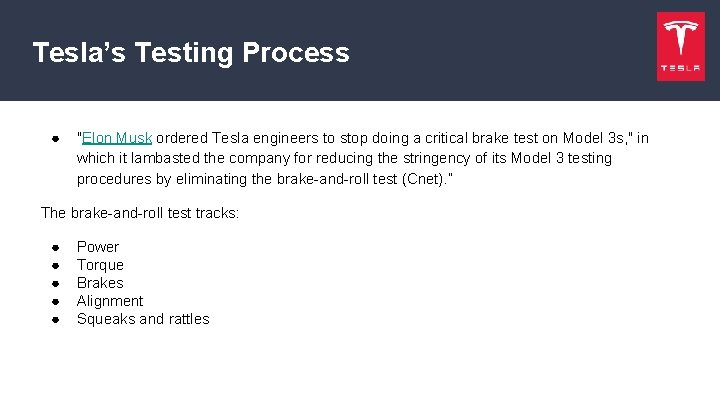Click the Tesla T emblem in red logo
Screen dimensions: 720x405
click(680, 40)
